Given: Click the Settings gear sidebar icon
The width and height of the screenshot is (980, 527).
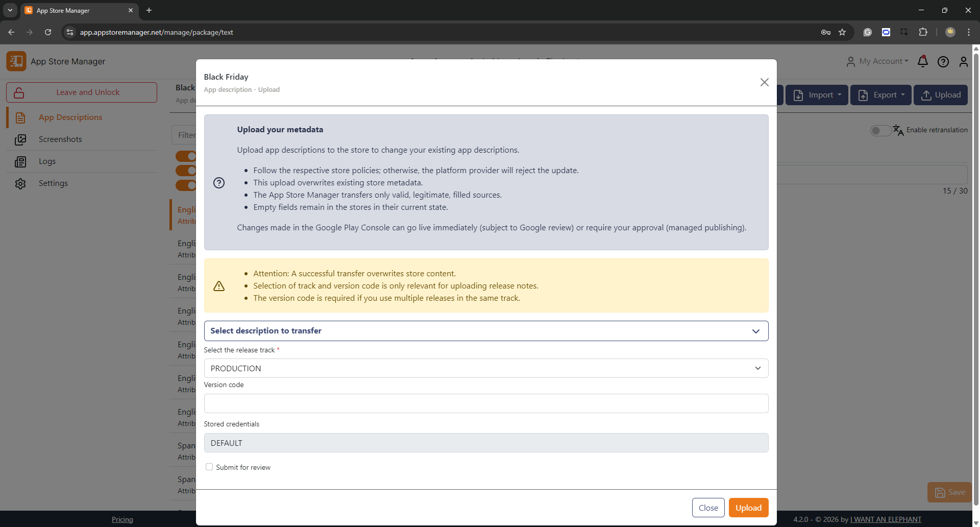Looking at the screenshot, I should pyautogui.click(x=20, y=184).
